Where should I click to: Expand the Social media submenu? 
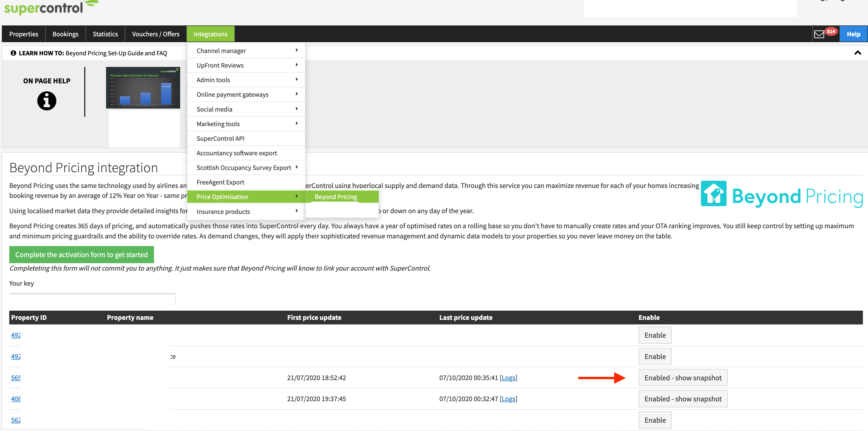(246, 109)
